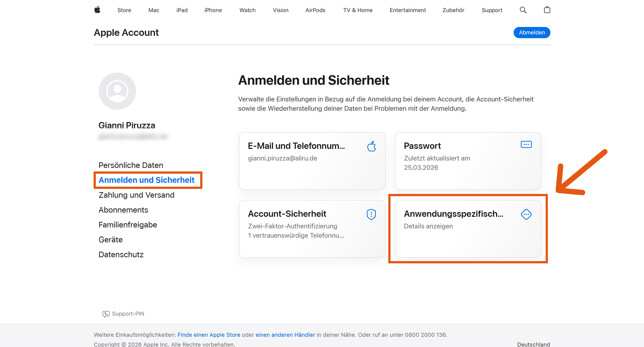Open the Geräte section
Screen dimensions: 644x347
coord(110,240)
